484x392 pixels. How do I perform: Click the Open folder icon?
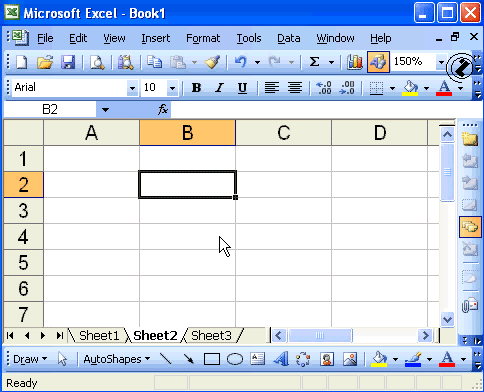click(x=45, y=62)
